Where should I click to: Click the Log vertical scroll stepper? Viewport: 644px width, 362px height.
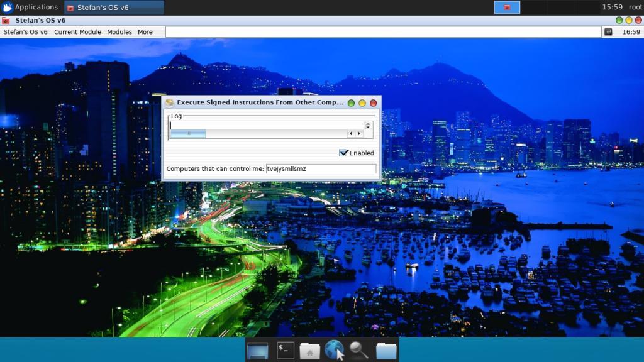tap(368, 125)
